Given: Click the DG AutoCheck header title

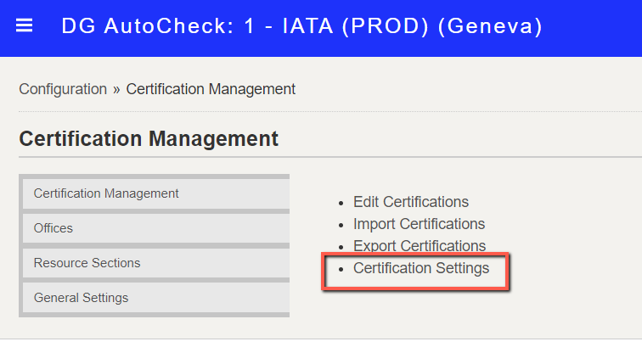Looking at the screenshot, I should click(x=301, y=26).
